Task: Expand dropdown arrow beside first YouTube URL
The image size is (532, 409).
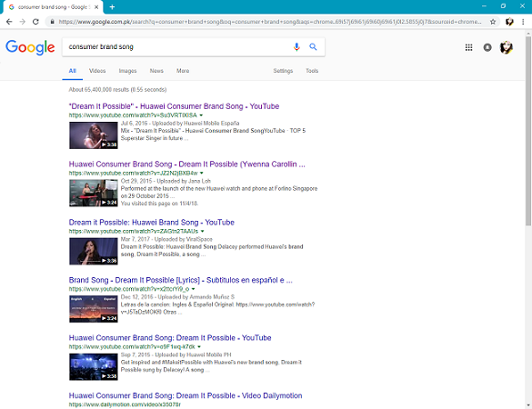Action: point(201,115)
